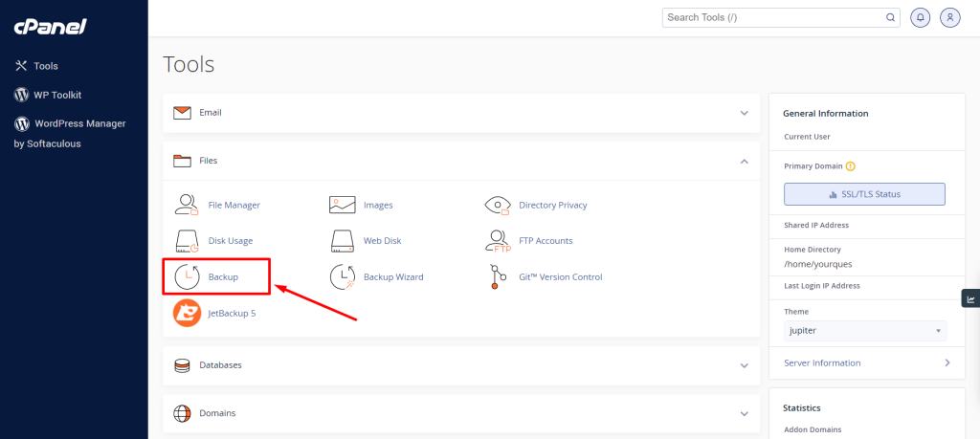This screenshot has height=439, width=980.
Task: Click the Files section header label
Action: [x=208, y=161]
